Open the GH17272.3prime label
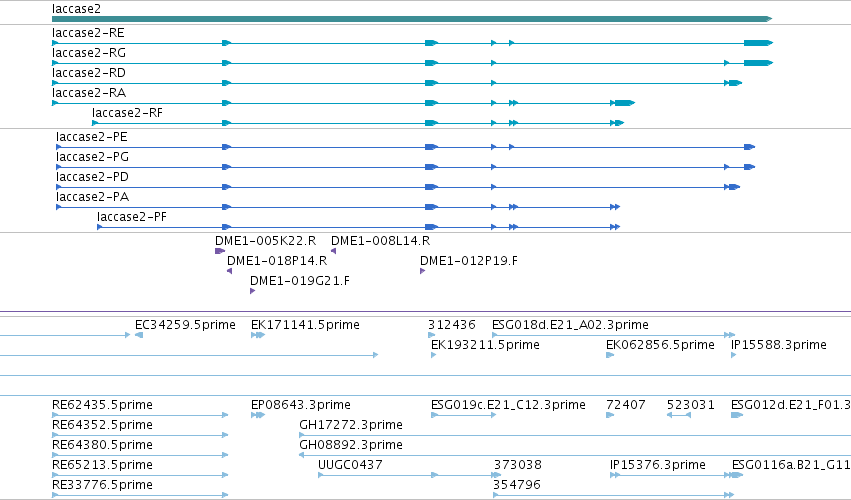The height and width of the screenshot is (500, 851). click(351, 425)
